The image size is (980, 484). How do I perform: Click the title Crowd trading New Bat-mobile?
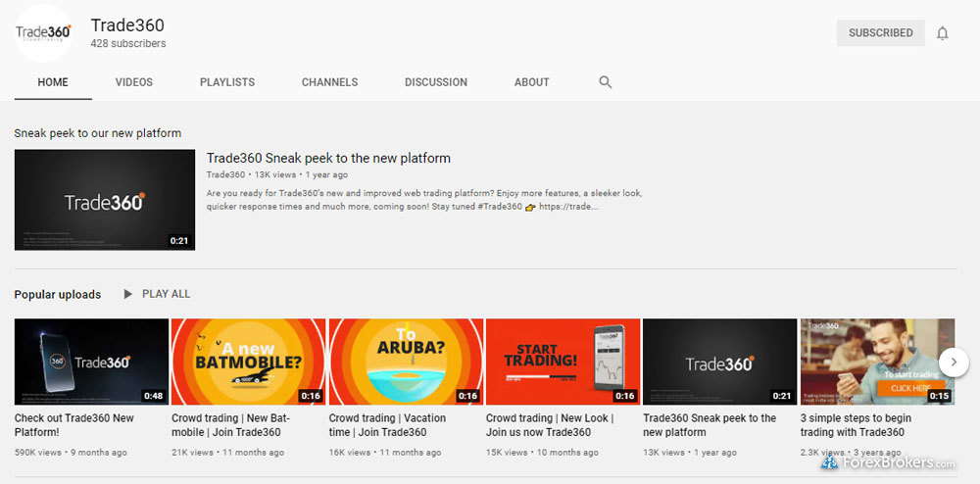[x=230, y=425]
